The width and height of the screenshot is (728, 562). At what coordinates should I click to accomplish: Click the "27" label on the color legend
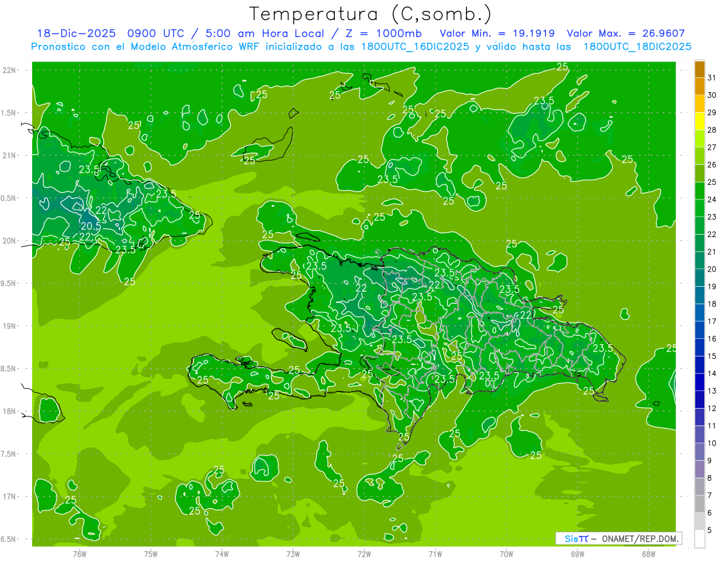tap(712, 147)
